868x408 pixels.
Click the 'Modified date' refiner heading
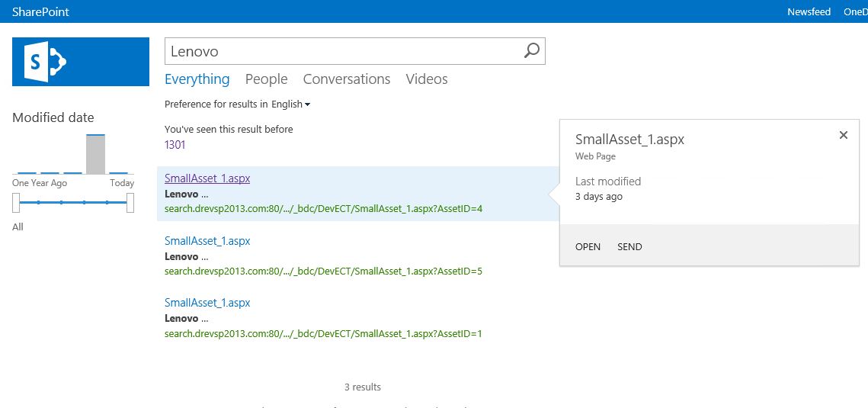point(53,117)
